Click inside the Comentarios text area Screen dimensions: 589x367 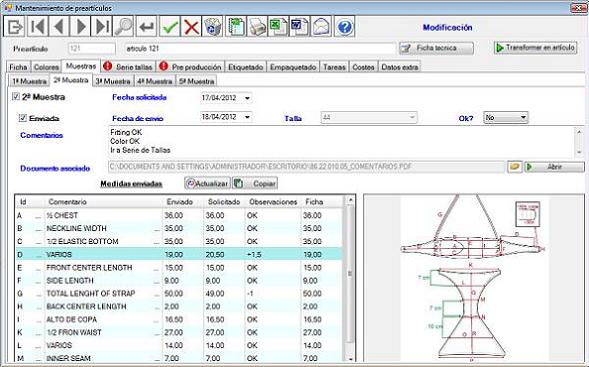click(x=341, y=142)
